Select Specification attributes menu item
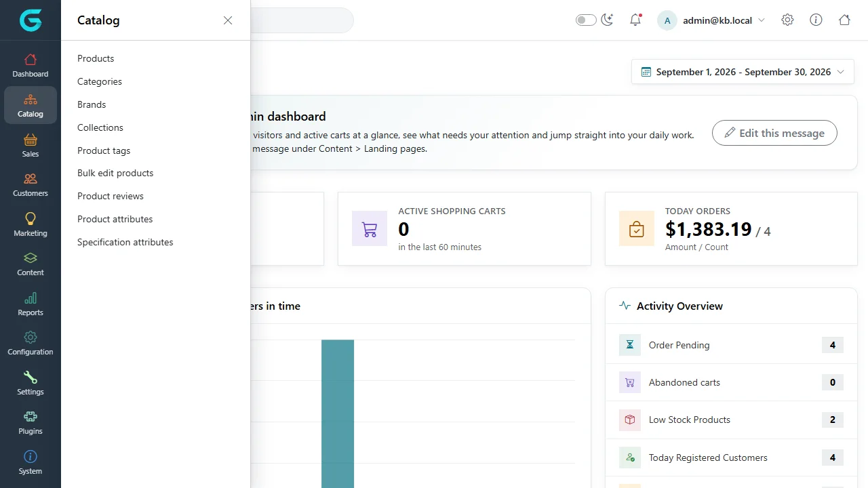The width and height of the screenshot is (868, 488). click(x=125, y=242)
